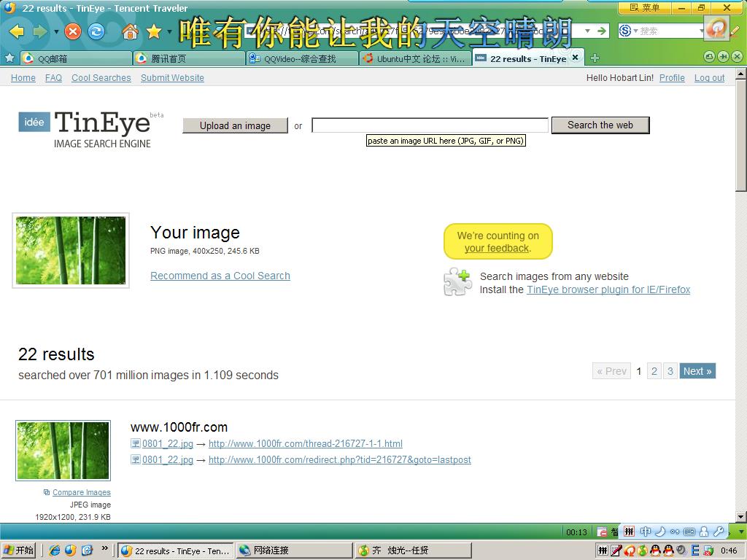Click the 拼 input method icon on the IME bar

click(630, 532)
